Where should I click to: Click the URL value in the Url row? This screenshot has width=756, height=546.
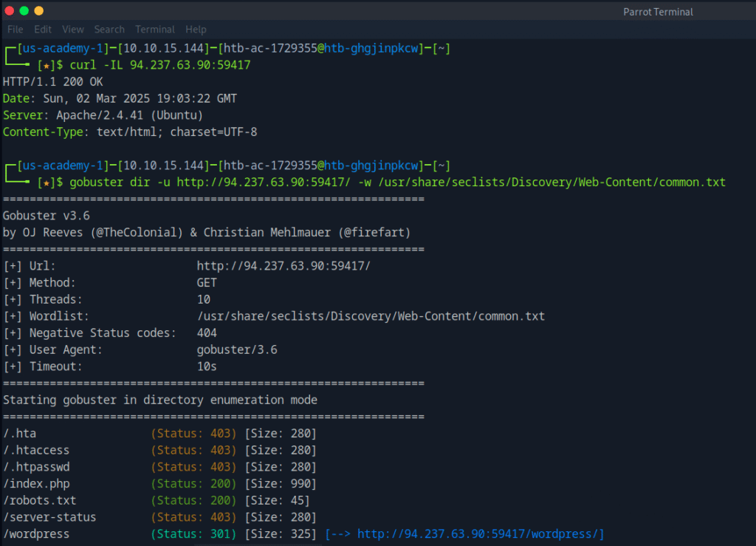pos(283,266)
